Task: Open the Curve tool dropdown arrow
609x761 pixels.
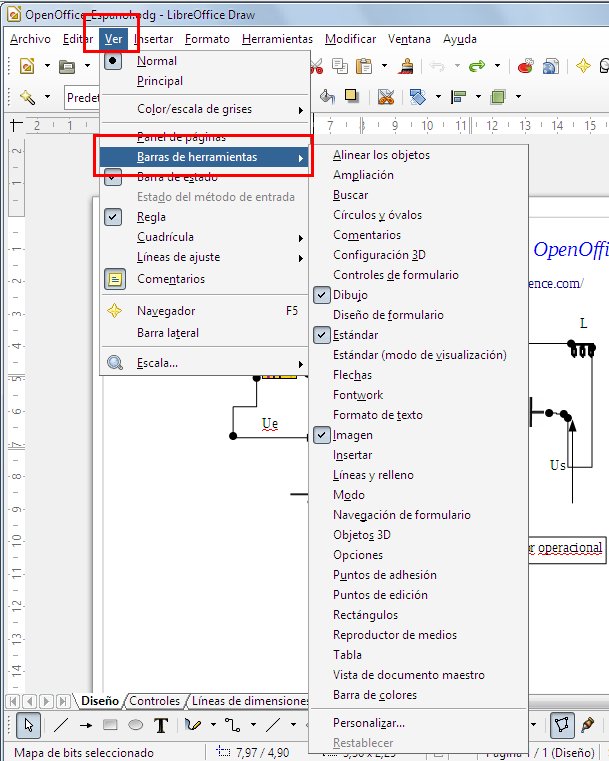Action: [x=213, y=725]
